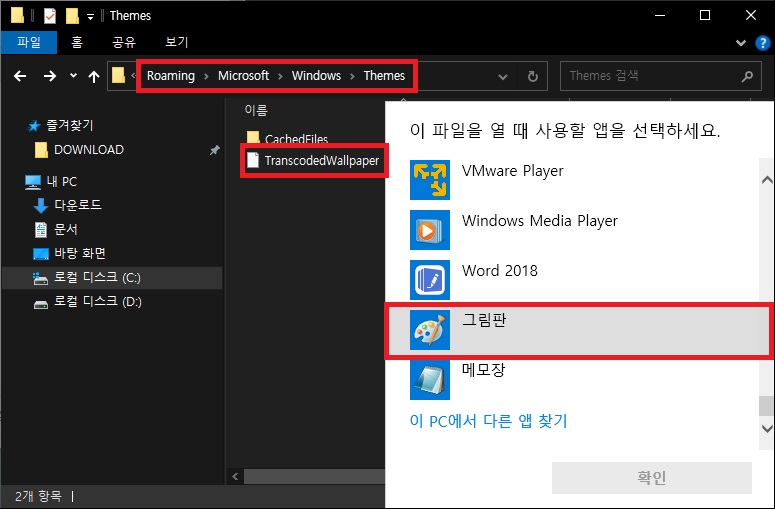Go up one folder level

click(x=93, y=76)
